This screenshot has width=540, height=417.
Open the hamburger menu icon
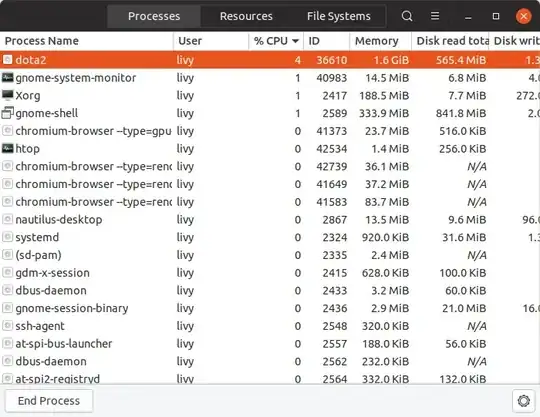pyautogui.click(x=435, y=16)
